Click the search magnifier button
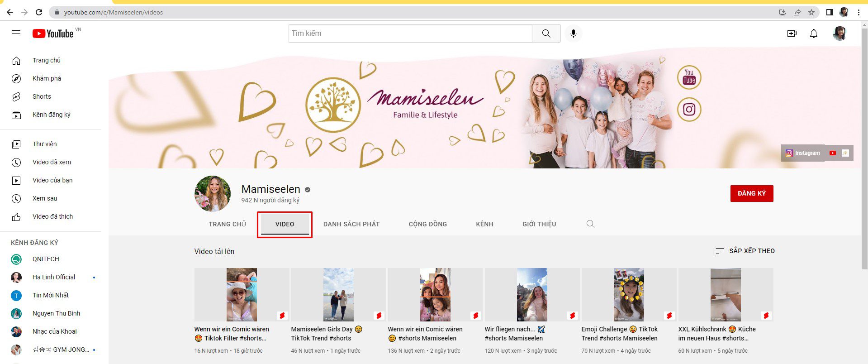The height and width of the screenshot is (364, 868). click(546, 34)
